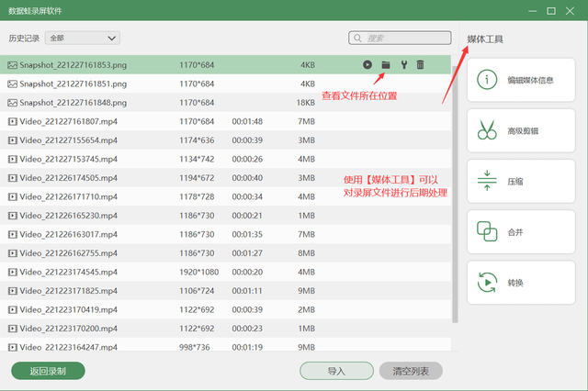The image size is (588, 391).
Task: Open the 合并 merge tool
Action: click(x=521, y=232)
